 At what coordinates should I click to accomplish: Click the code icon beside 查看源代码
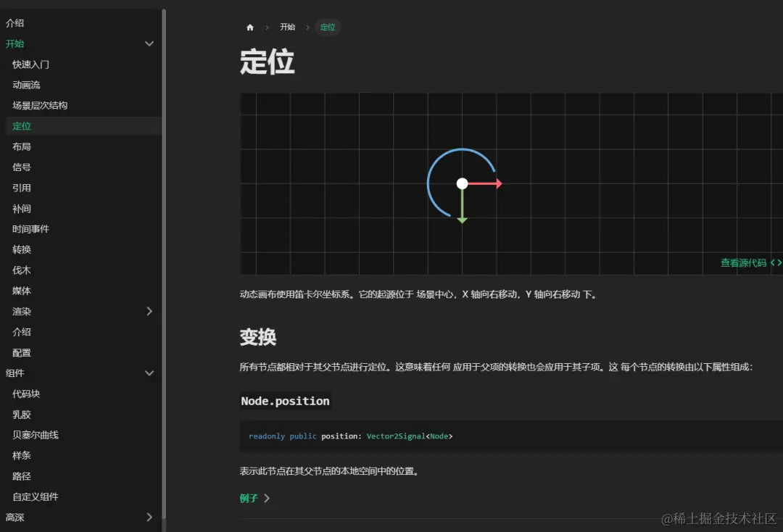[777, 263]
